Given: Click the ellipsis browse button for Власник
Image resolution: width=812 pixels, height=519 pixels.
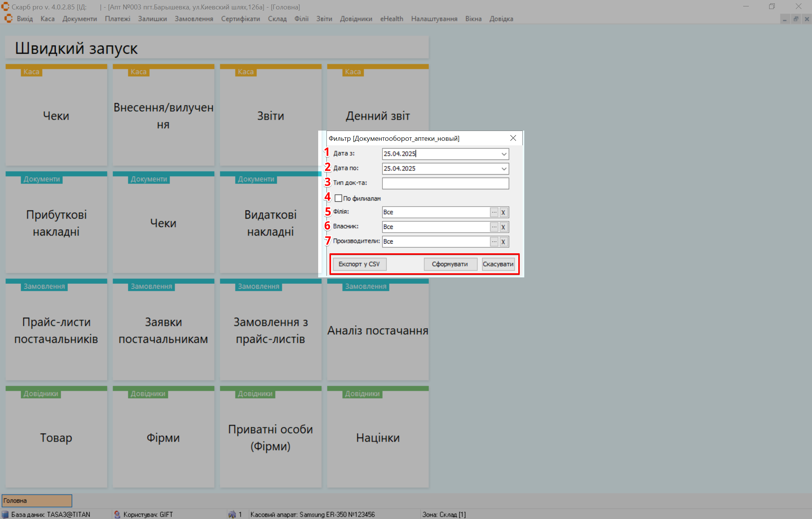Looking at the screenshot, I should click(494, 227).
